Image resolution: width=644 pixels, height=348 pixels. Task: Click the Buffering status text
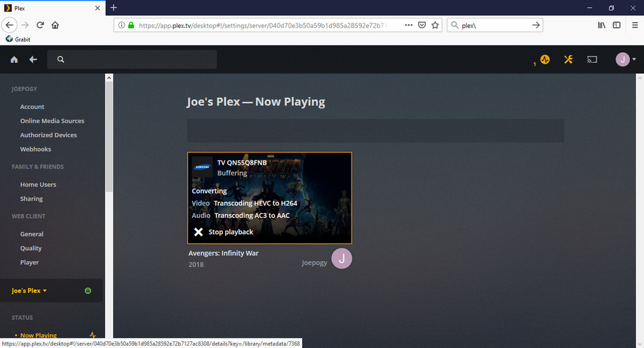click(x=232, y=173)
